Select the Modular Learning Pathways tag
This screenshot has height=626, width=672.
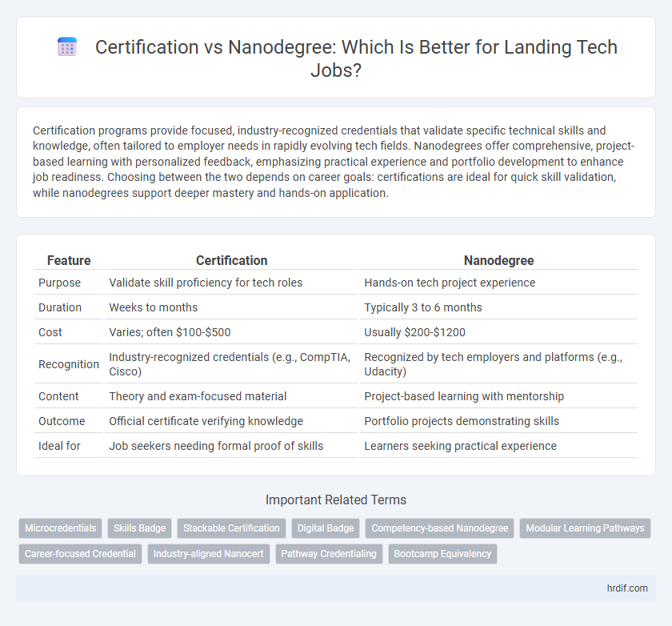point(585,528)
